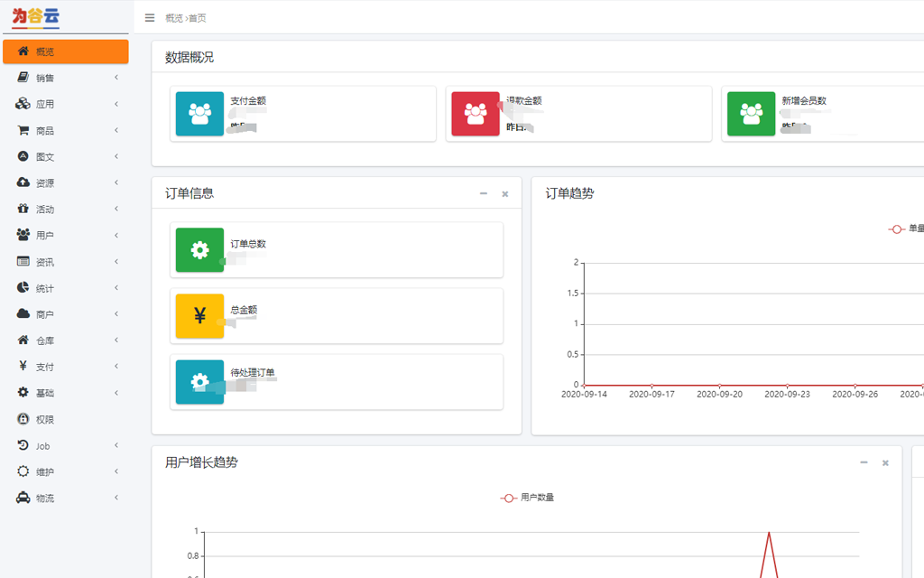Expand the 应用 submenu arrow
Screen dimensions: 924x578
click(x=116, y=104)
